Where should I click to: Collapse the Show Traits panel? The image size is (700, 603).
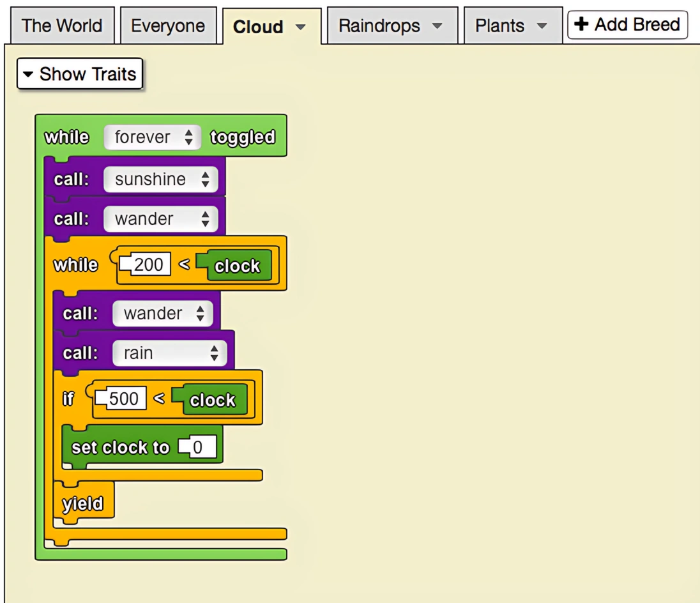click(x=78, y=73)
